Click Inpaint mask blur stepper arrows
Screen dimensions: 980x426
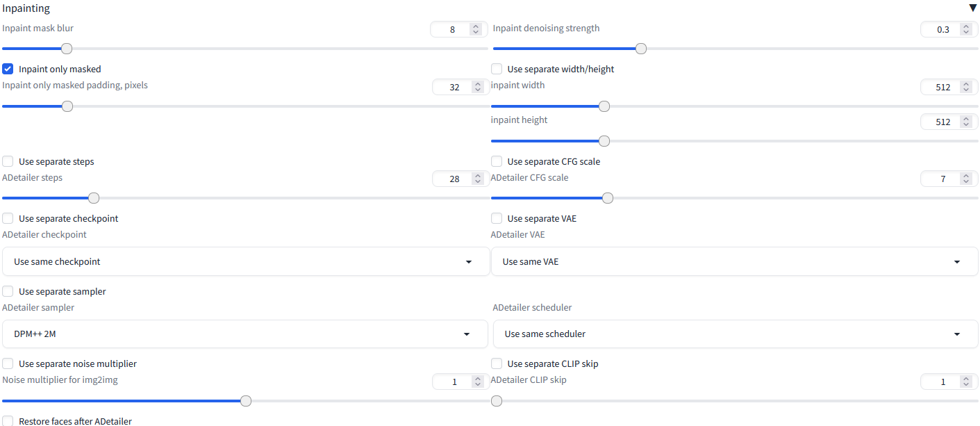(475, 29)
